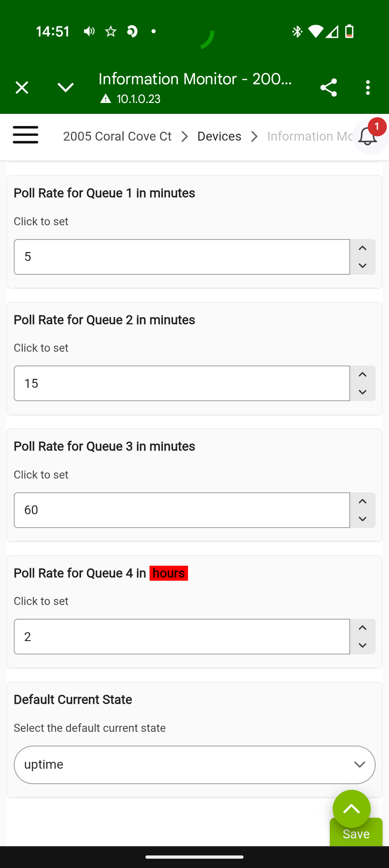Focus the Queue 2 field showing 15
The height and width of the screenshot is (868, 389).
tap(182, 383)
